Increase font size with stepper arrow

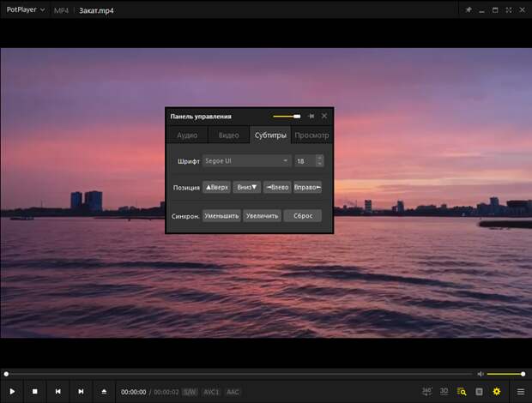click(x=320, y=157)
